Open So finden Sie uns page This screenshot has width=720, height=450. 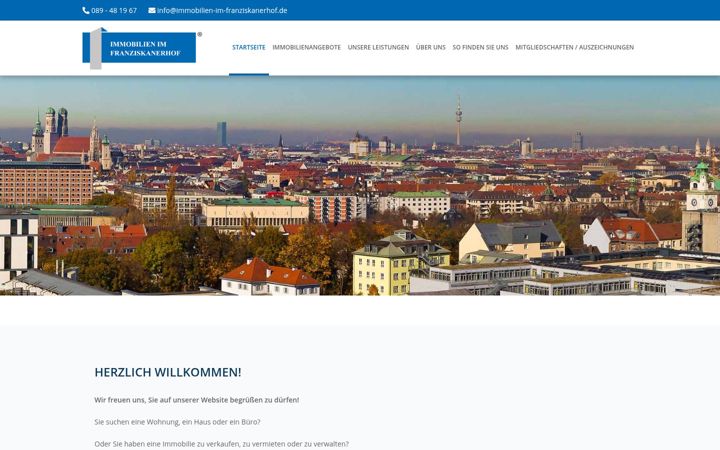click(480, 47)
